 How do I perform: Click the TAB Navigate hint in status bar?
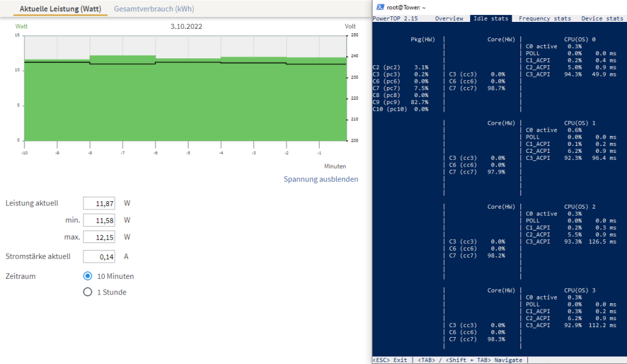pos(470,360)
